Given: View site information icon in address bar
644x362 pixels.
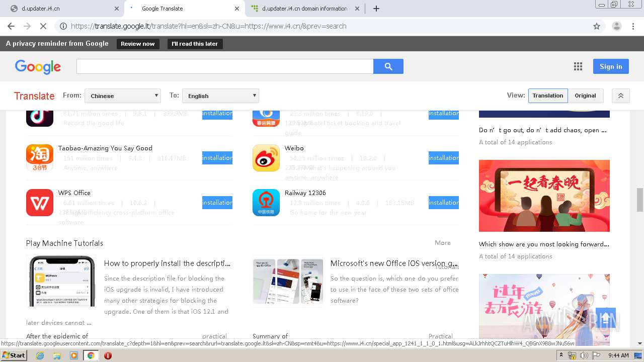Looking at the screenshot, I should [63, 26].
